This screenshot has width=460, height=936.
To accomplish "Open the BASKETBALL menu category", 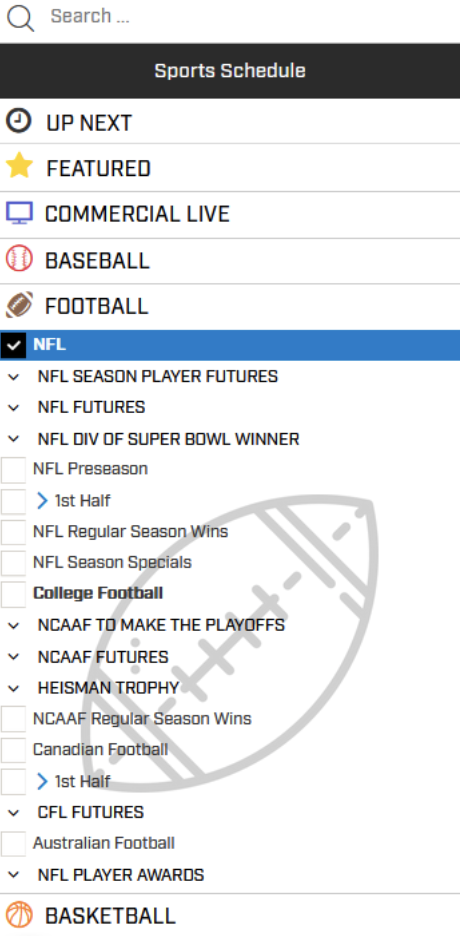I will [x=230, y=915].
